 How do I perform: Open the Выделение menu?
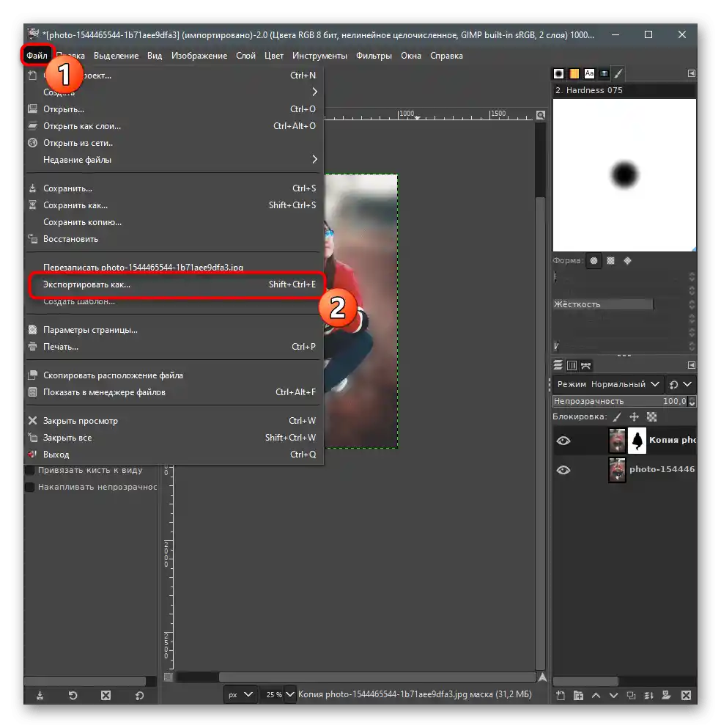(116, 56)
